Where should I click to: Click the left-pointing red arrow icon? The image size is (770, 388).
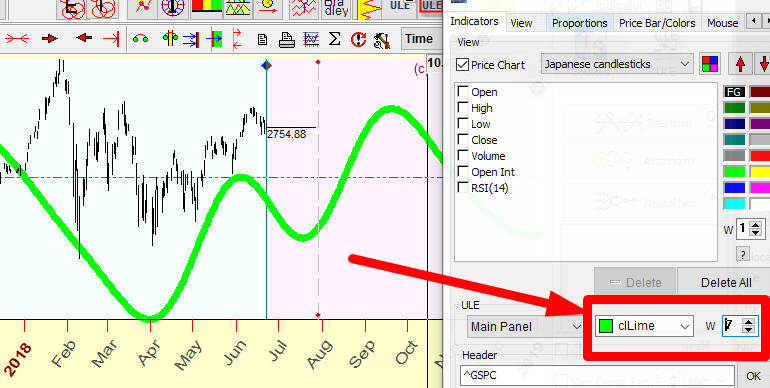[x=84, y=38]
